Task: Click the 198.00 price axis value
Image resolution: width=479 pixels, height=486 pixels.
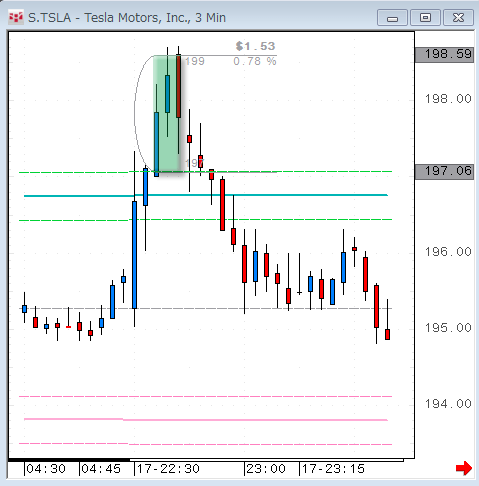Action: click(x=448, y=99)
